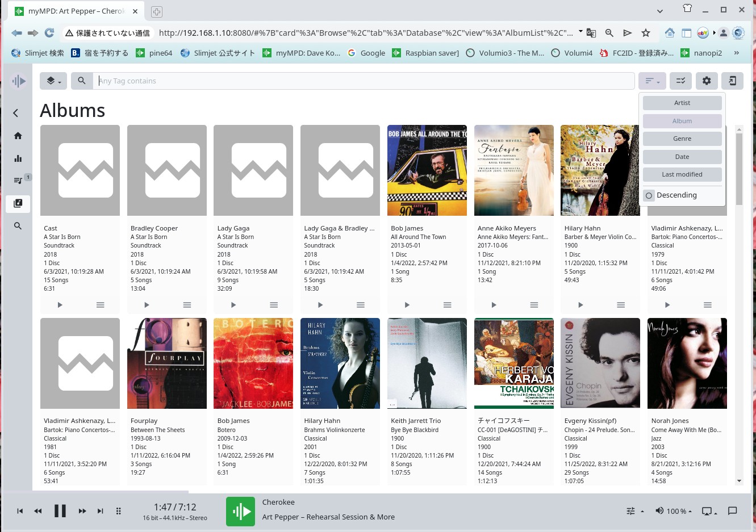The height and width of the screenshot is (532, 756).
Task: Sort albums by Genre
Action: (682, 139)
